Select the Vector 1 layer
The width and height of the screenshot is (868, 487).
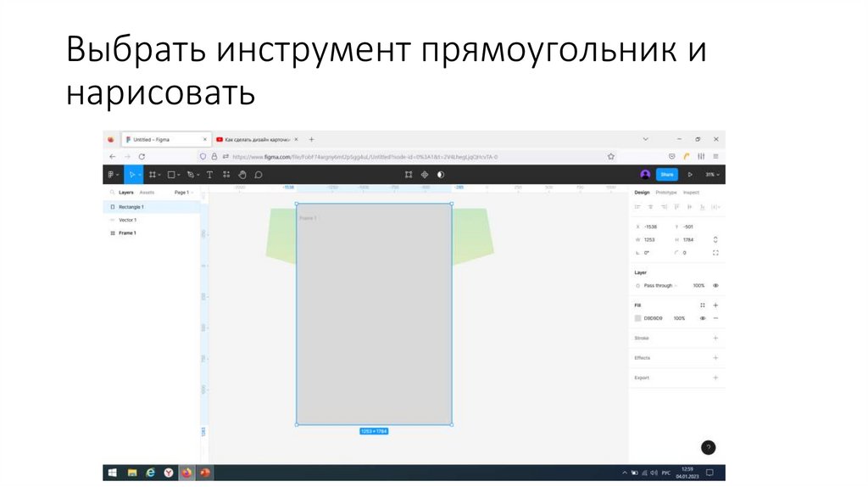(152, 220)
